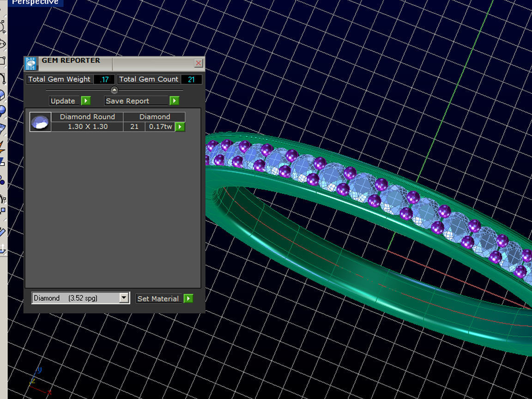The image size is (532, 399).
Task: Click the points (dots) tool in left toolbar
Action: (3, 180)
